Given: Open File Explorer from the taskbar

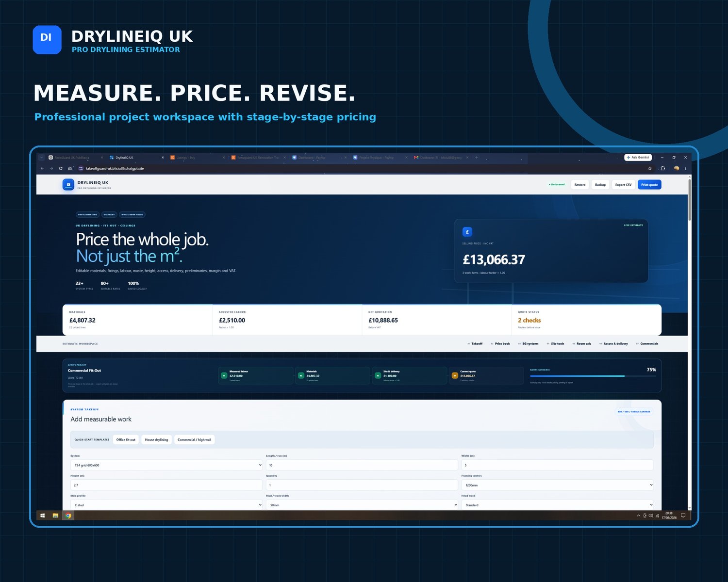Looking at the screenshot, I should pyautogui.click(x=55, y=516).
